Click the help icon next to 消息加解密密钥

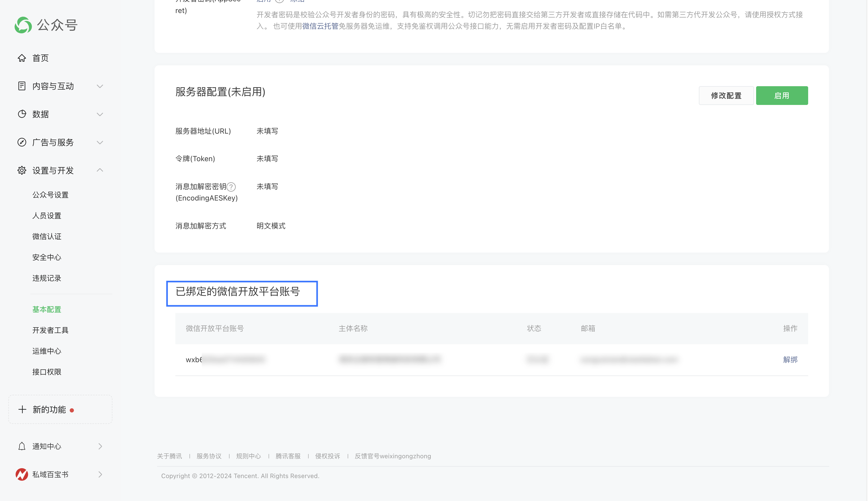click(x=231, y=187)
